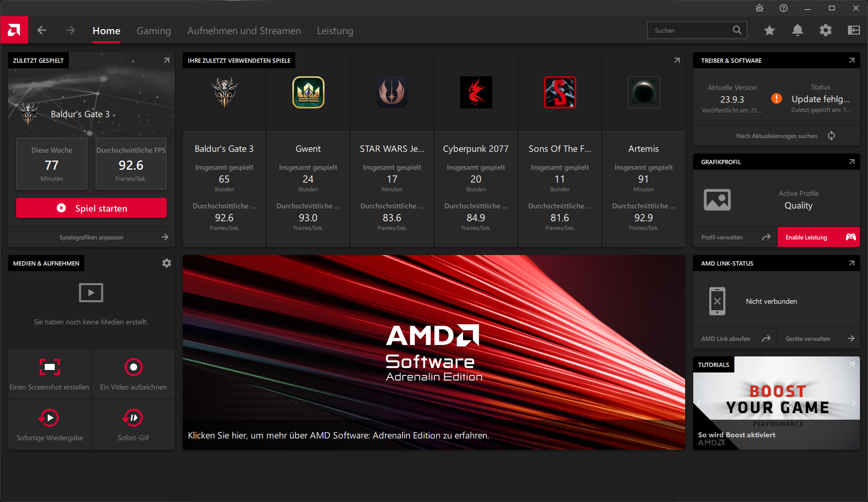
Task: Switch to the Gaming tab
Action: pos(154,31)
